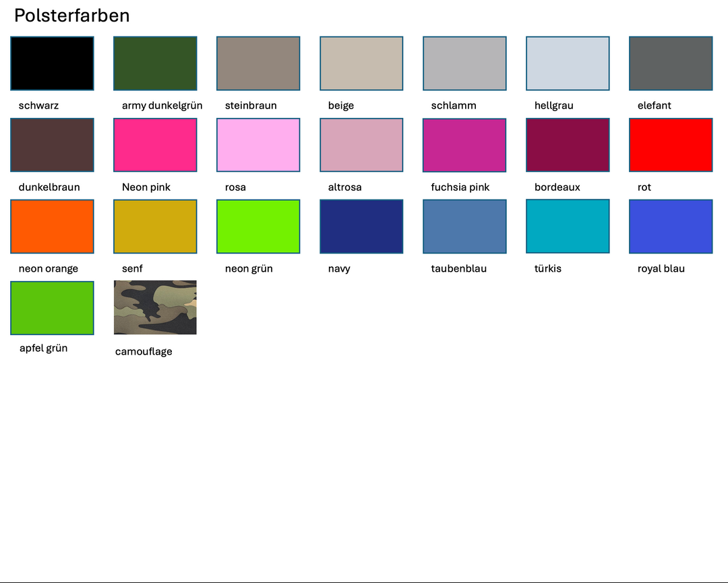Click the Polsterfarben heading
The height and width of the screenshot is (583, 728).
72,16
